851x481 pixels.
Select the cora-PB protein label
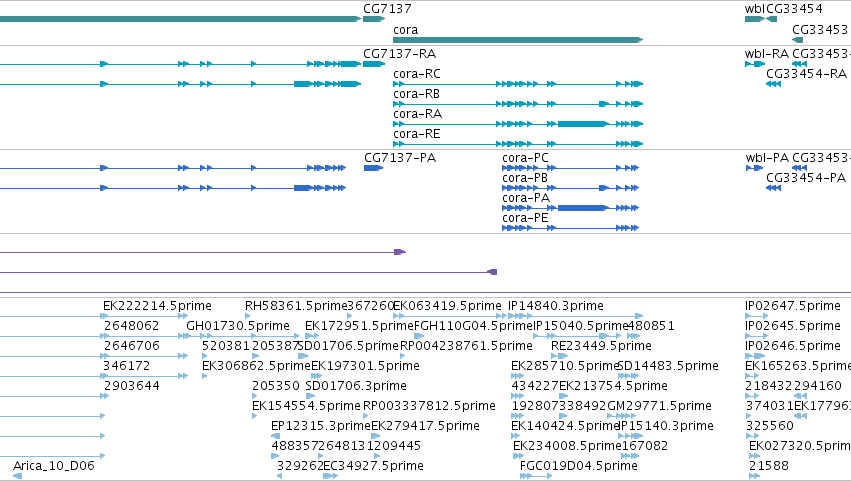click(525, 178)
